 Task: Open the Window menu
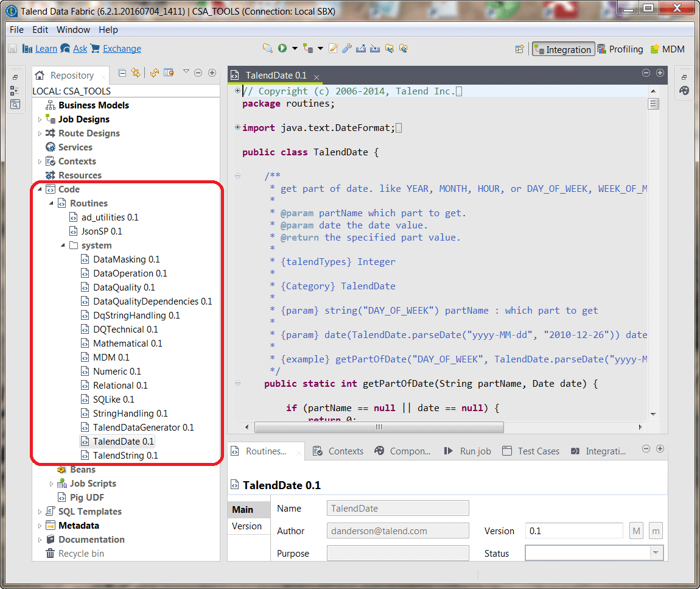tap(73, 29)
